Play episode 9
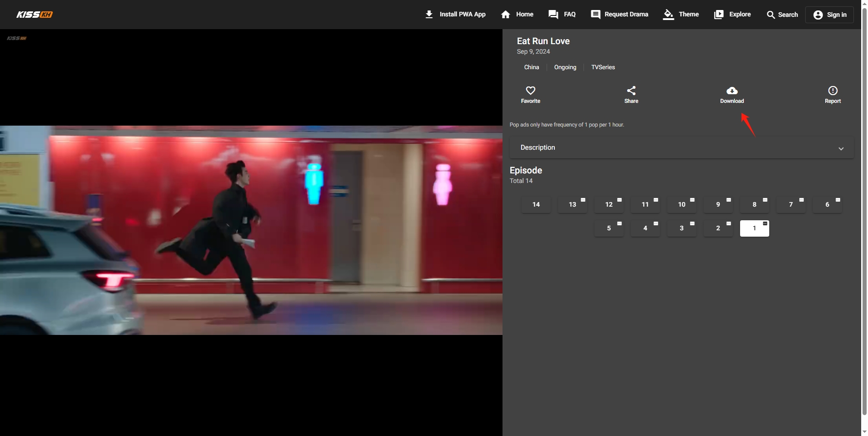 [718, 204]
